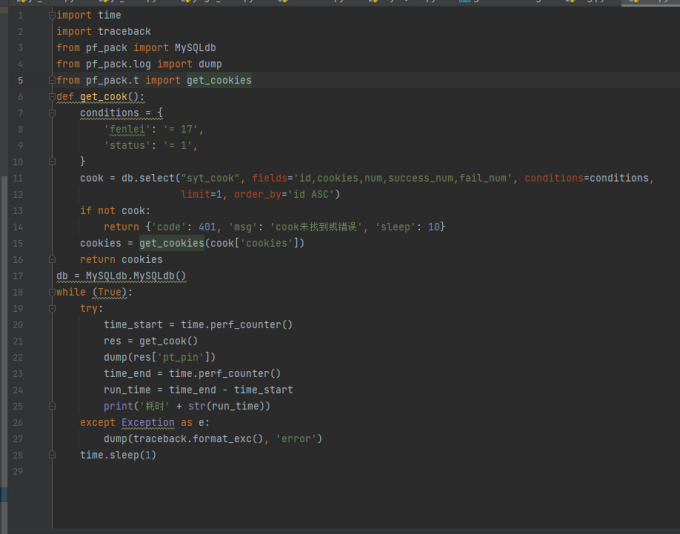Viewport: 680px width, 534px height.
Task: Click highlighted get_cookies call on line 15
Action: click(x=172, y=243)
